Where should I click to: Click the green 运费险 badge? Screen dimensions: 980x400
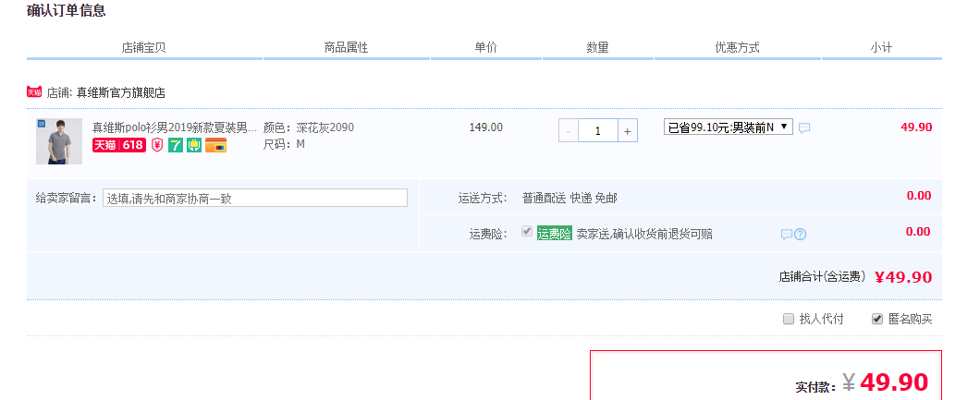coord(555,234)
